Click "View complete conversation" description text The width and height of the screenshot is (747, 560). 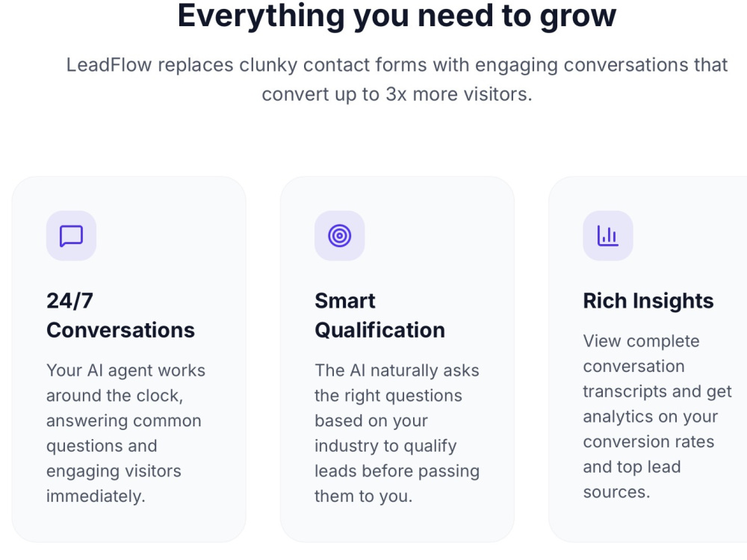tap(641, 353)
